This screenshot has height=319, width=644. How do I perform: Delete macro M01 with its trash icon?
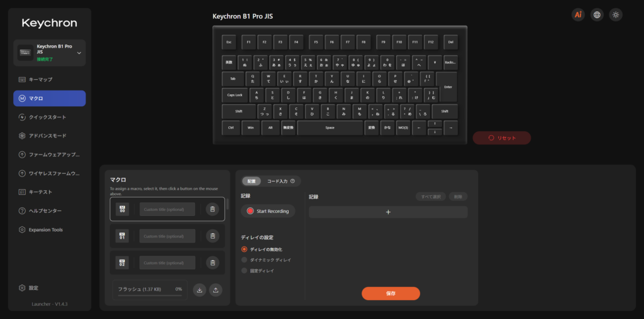[x=213, y=235]
